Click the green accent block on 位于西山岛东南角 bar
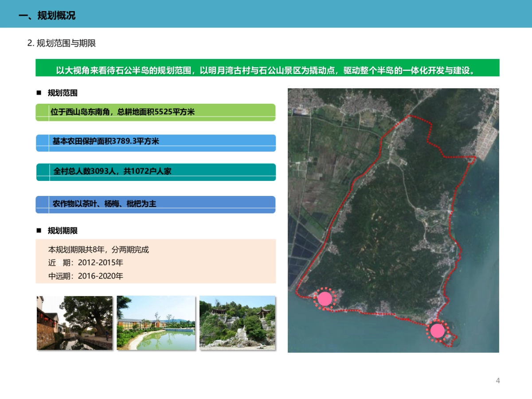Image resolution: width=532 pixels, height=399 pixels. (x=41, y=112)
